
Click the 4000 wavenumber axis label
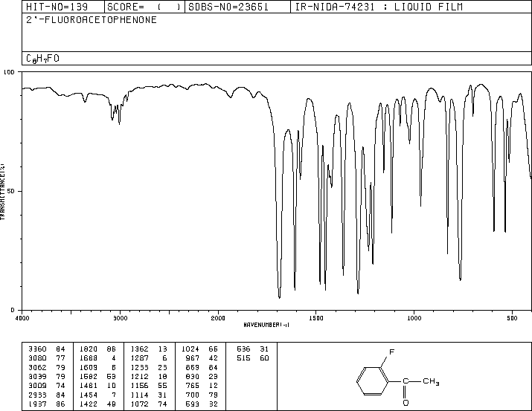click(22, 318)
